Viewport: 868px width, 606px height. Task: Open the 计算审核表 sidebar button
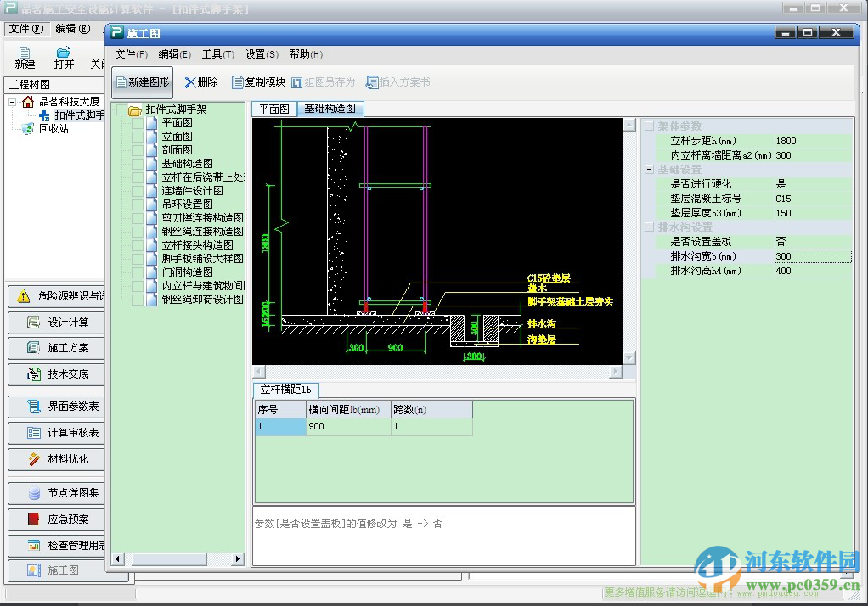56,432
